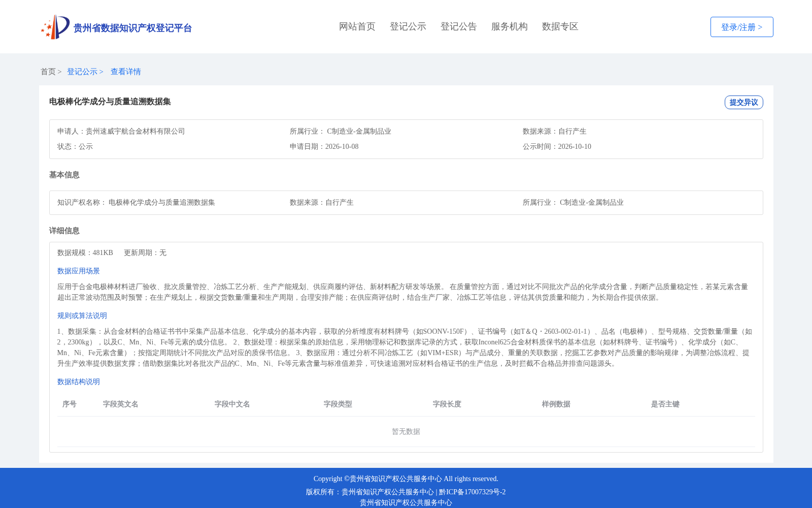This screenshot has width=812, height=508.
Task: Click the 数据结构说明 heading
Action: coord(79,382)
